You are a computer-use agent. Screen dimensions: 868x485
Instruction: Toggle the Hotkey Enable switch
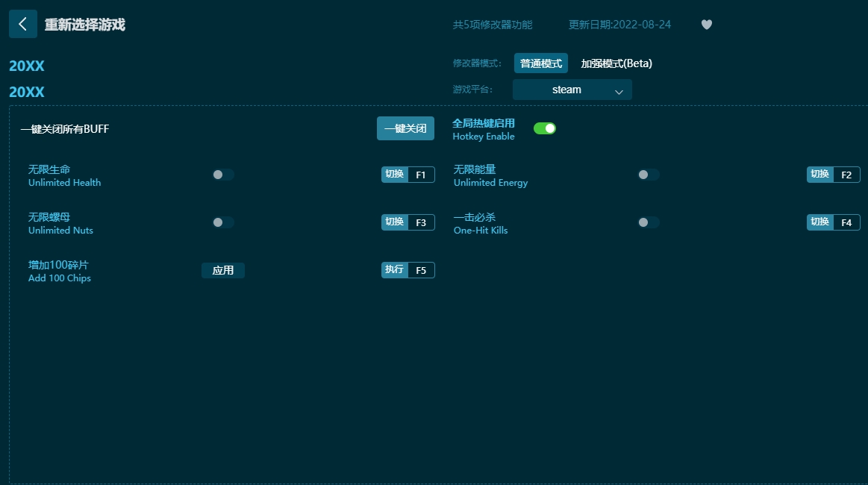tap(544, 128)
